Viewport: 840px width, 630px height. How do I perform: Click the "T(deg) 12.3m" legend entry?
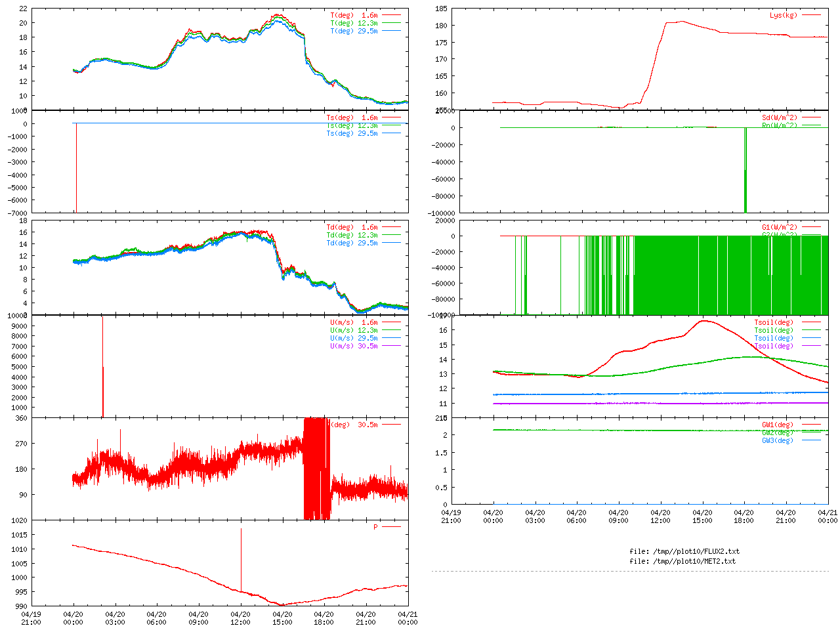pyautogui.click(x=365, y=23)
